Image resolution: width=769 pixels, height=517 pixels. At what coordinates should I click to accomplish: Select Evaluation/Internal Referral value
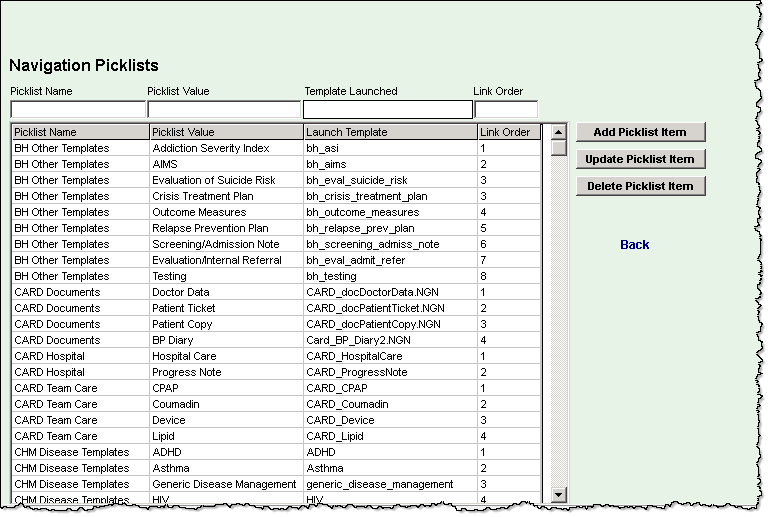[226, 260]
